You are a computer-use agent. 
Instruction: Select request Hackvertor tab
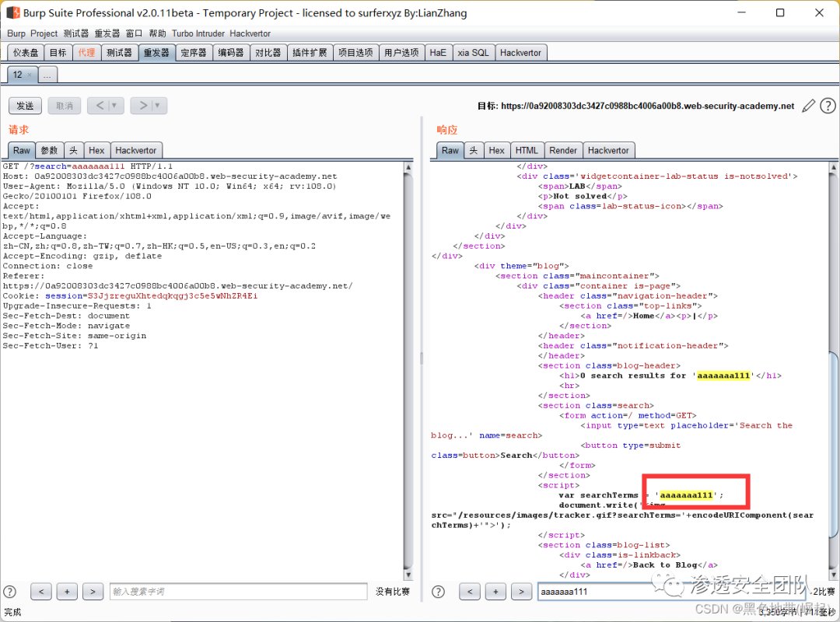click(136, 151)
